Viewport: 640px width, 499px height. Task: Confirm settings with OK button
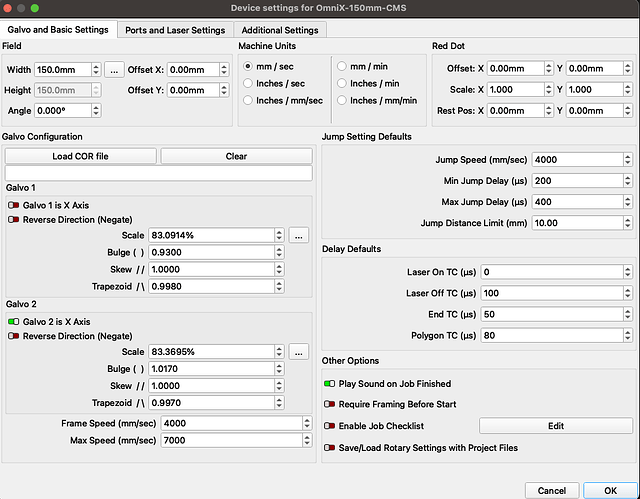[x=611, y=490]
